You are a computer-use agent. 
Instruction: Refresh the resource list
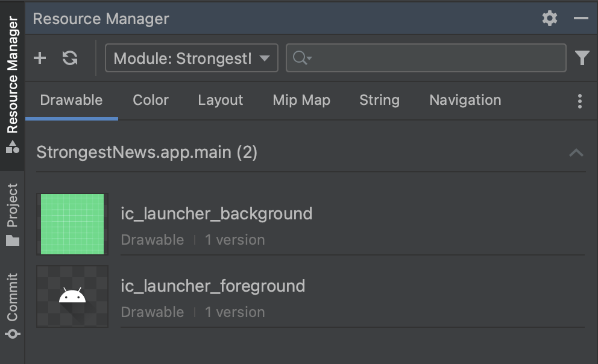pyautogui.click(x=70, y=58)
